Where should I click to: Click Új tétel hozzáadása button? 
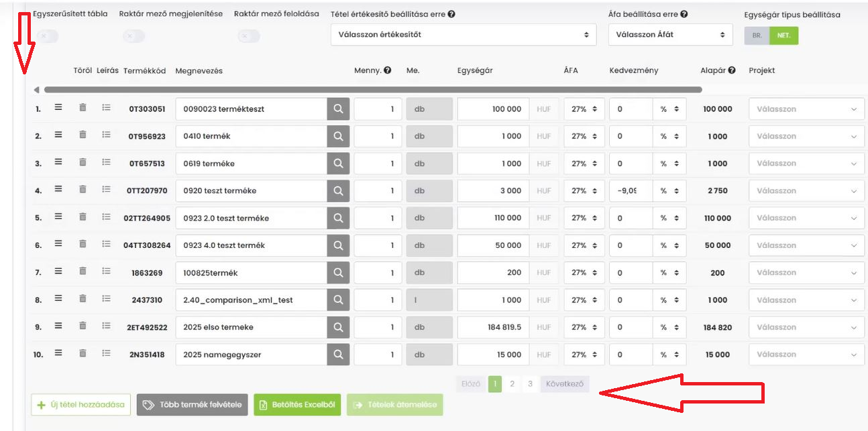pos(80,405)
